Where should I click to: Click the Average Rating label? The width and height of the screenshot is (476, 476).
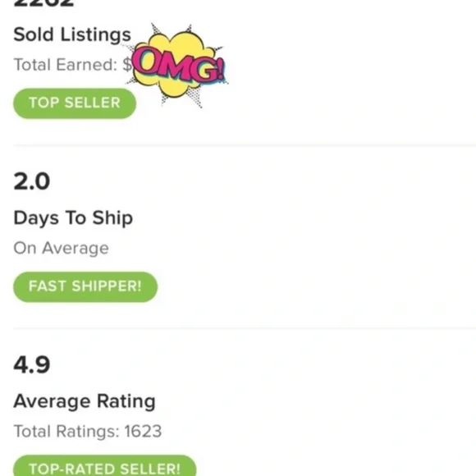coord(85,401)
